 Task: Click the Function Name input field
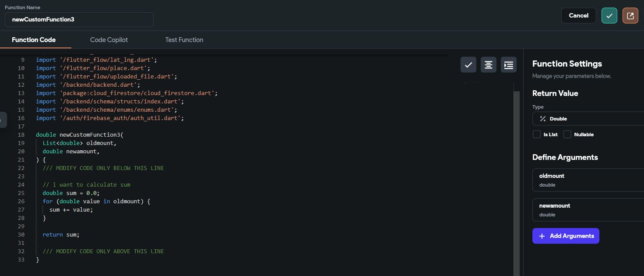point(79,20)
